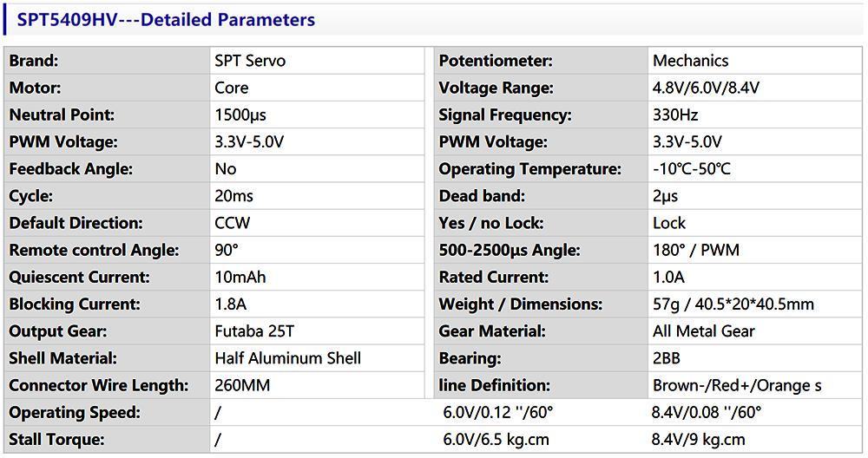868x458 pixels.
Task: Click the Dead band 2µs value
Action: (x=666, y=196)
